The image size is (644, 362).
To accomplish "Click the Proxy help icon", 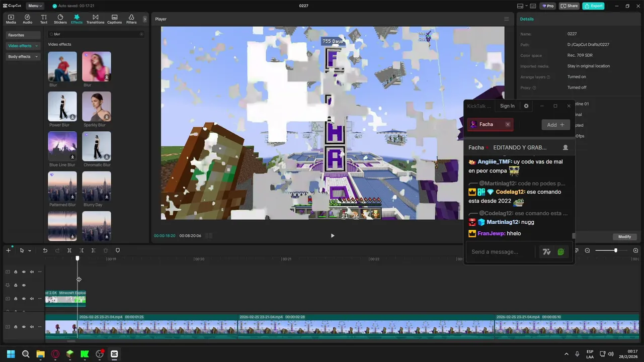I will (534, 87).
